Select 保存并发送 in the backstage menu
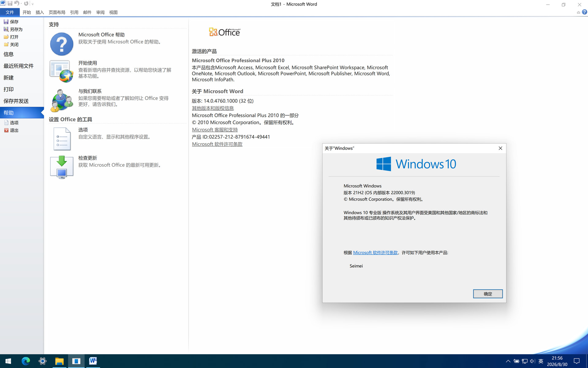The image size is (588, 368). click(16, 101)
